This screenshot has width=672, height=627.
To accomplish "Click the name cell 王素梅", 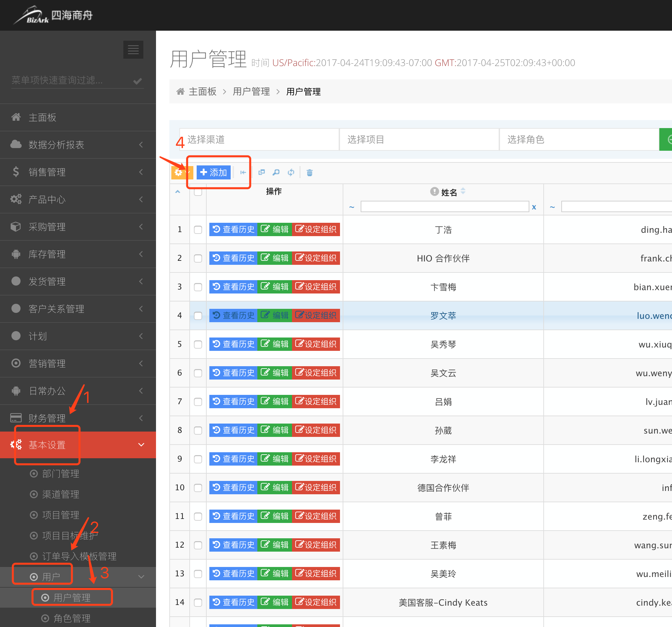I will 443,545.
